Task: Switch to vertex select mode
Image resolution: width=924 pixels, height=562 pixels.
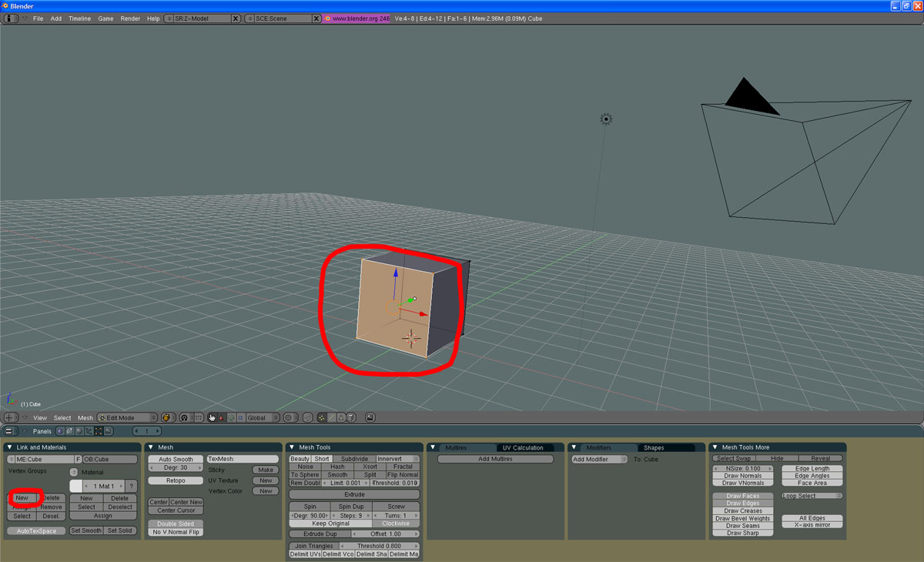Action: (x=322, y=417)
